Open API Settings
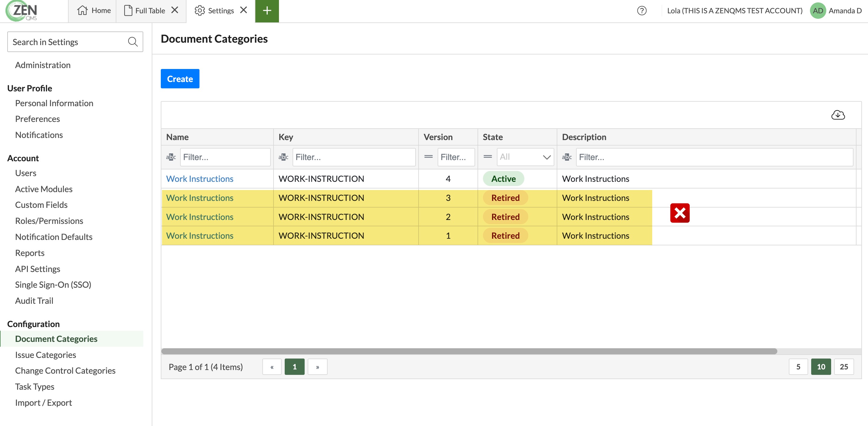This screenshot has width=868, height=426. pyautogui.click(x=38, y=269)
